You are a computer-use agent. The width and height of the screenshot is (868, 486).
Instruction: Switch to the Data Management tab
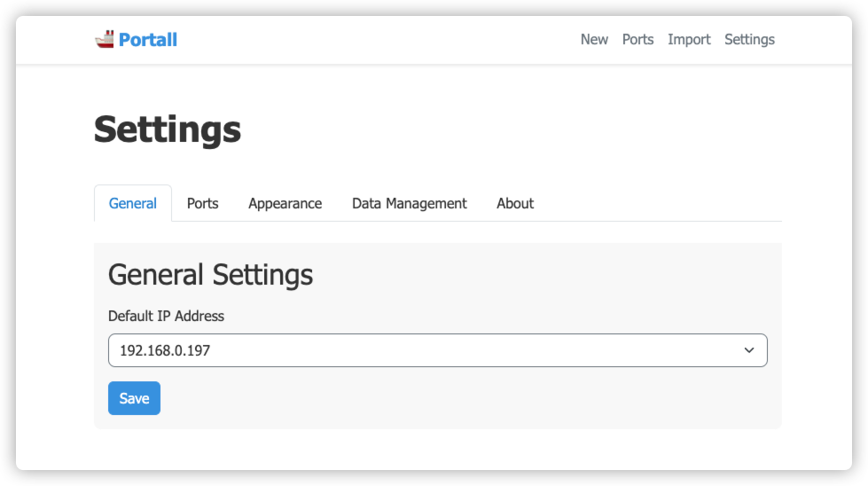point(409,204)
